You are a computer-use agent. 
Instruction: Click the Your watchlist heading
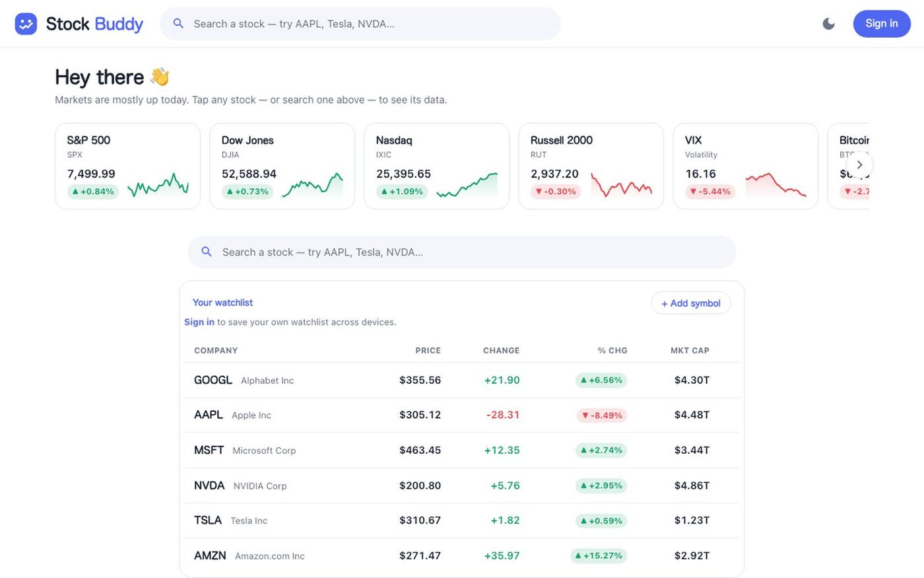(222, 303)
